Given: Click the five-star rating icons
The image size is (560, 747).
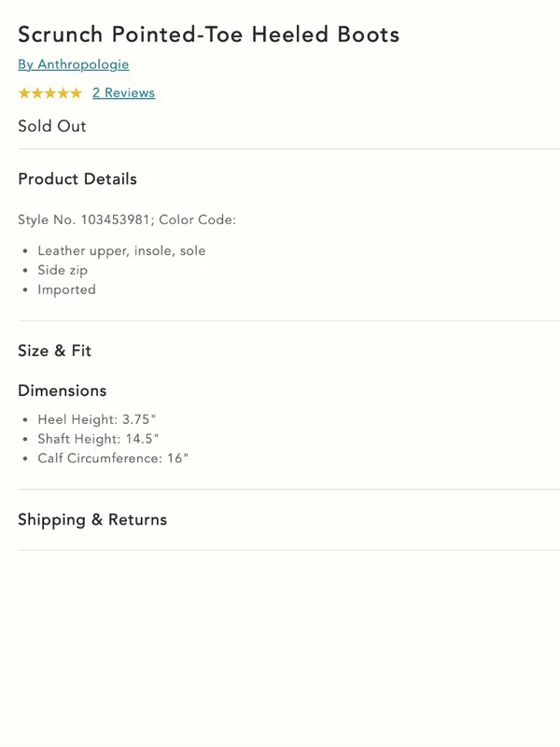Looking at the screenshot, I should click(x=50, y=92).
